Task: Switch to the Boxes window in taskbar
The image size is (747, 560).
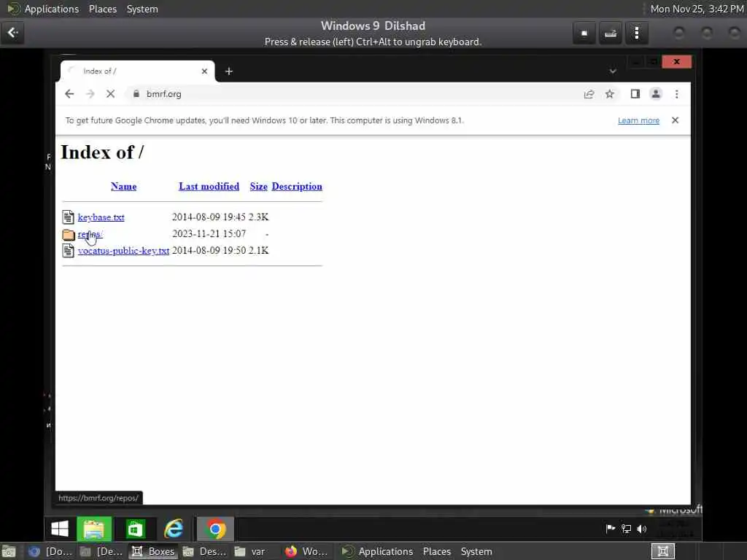Action: click(x=153, y=551)
